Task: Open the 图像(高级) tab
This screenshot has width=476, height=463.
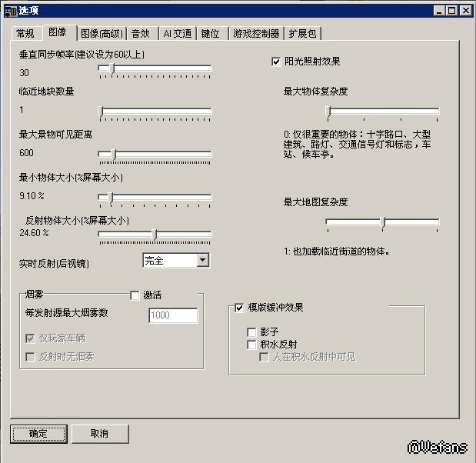Action: (102, 33)
